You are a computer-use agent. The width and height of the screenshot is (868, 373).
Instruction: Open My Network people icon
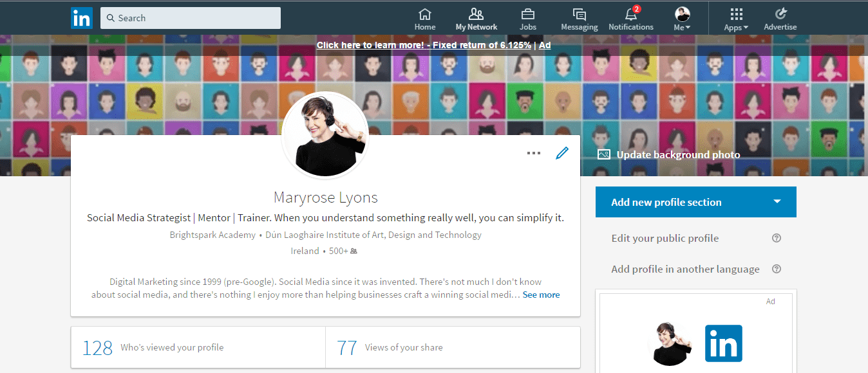476,14
